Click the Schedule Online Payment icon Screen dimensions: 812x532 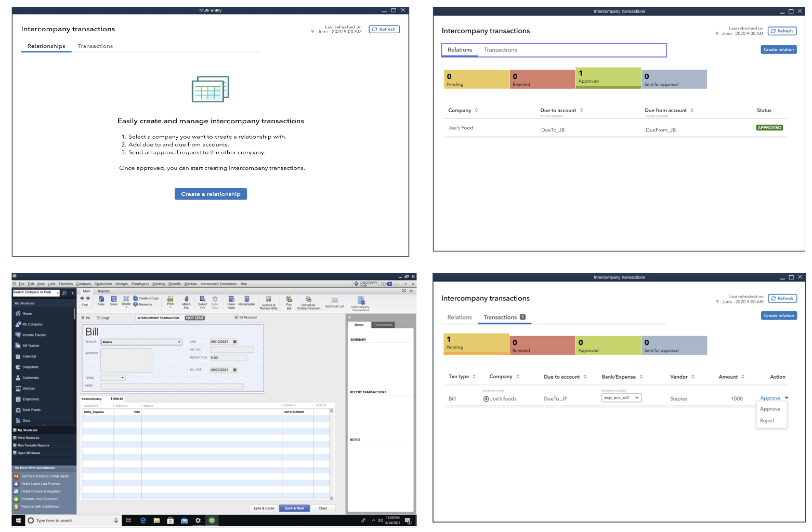pos(308,303)
